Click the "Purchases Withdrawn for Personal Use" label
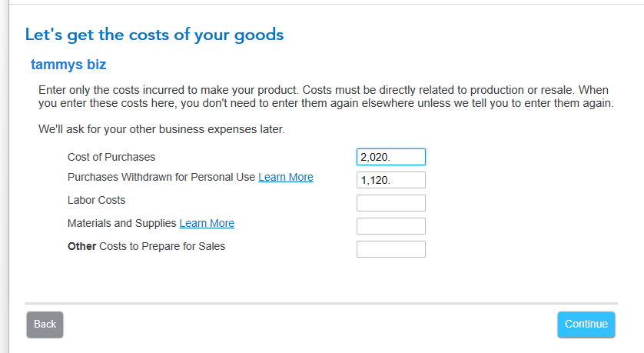This screenshot has width=644, height=353. point(161,177)
